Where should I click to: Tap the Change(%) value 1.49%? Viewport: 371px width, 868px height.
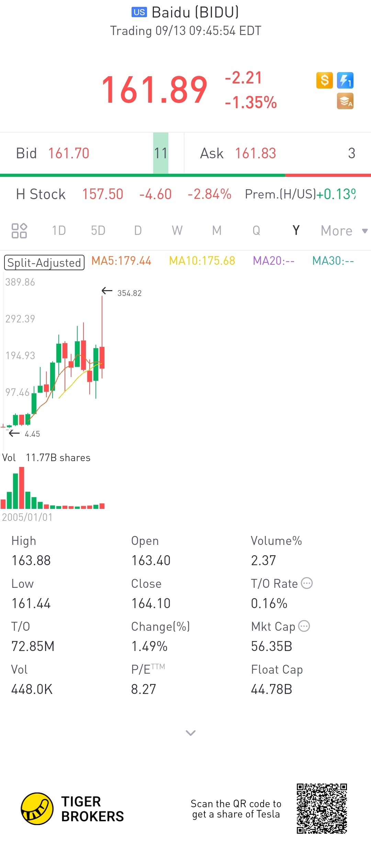click(x=149, y=647)
